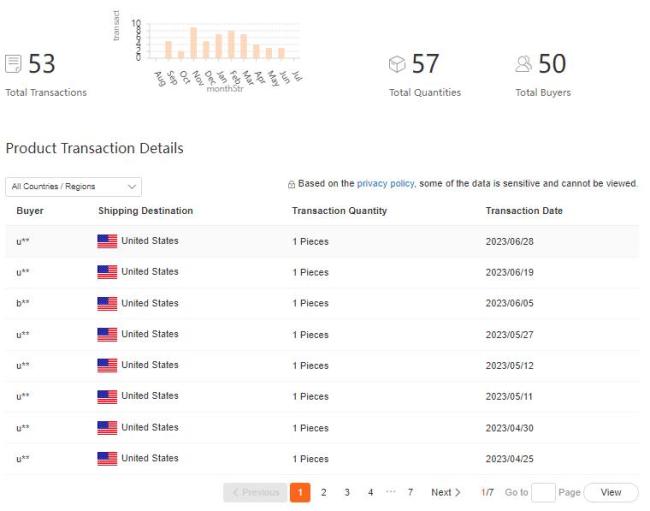The image size is (650, 511).
Task: Select current page 1 button
Action: click(x=300, y=492)
